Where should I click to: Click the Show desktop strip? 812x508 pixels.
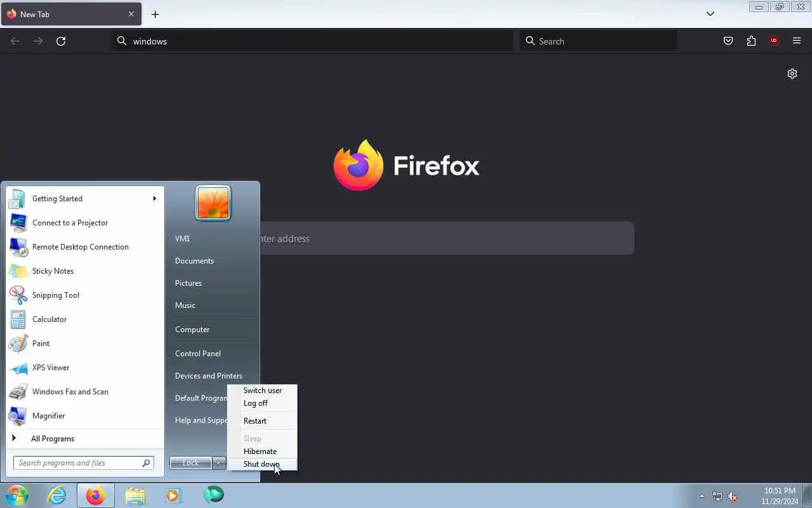click(x=808, y=496)
